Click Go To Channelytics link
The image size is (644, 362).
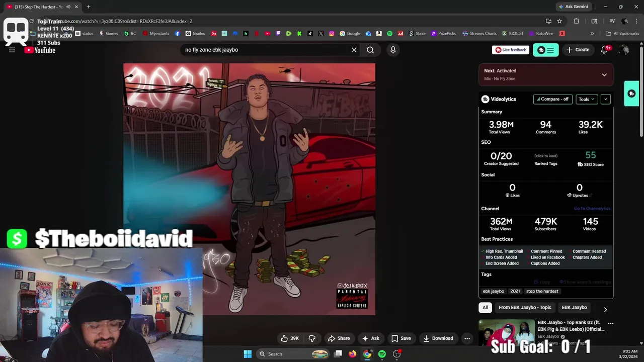click(592, 209)
